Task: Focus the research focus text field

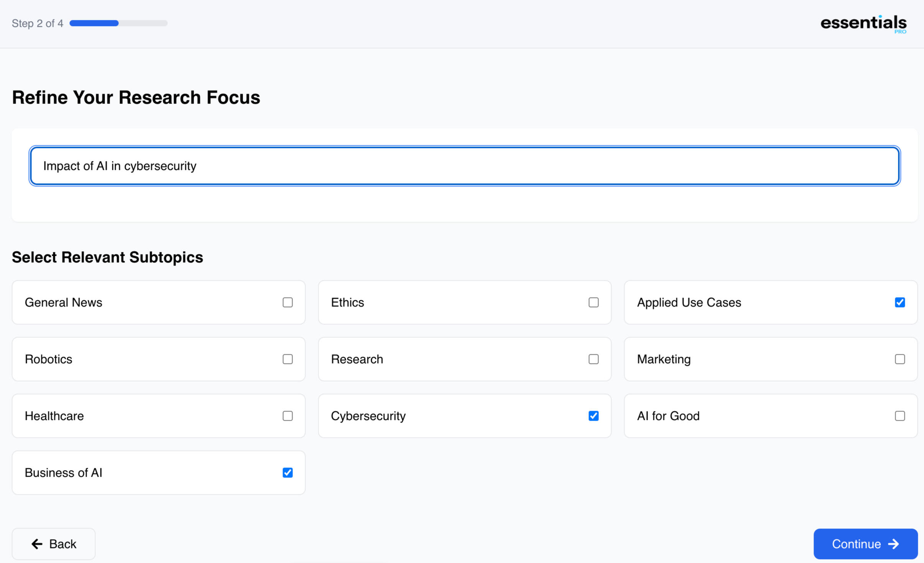Action: (464, 166)
